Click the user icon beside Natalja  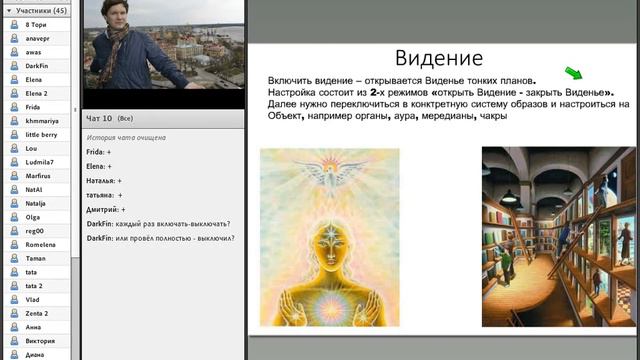pyautogui.click(x=14, y=203)
